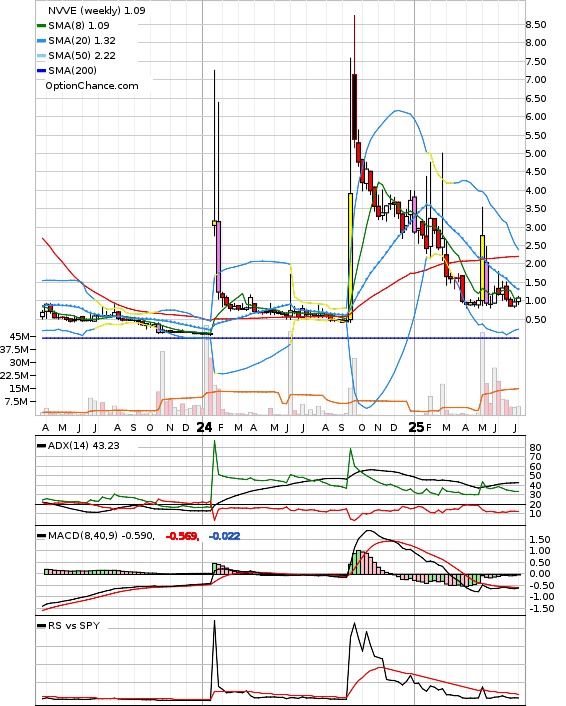Click the 4.50 price axis label

click(x=536, y=172)
